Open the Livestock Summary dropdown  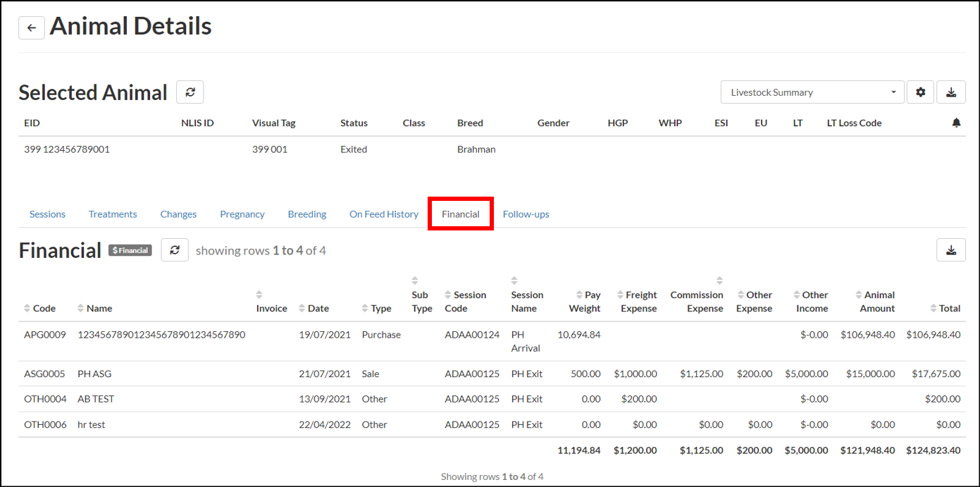[x=812, y=92]
